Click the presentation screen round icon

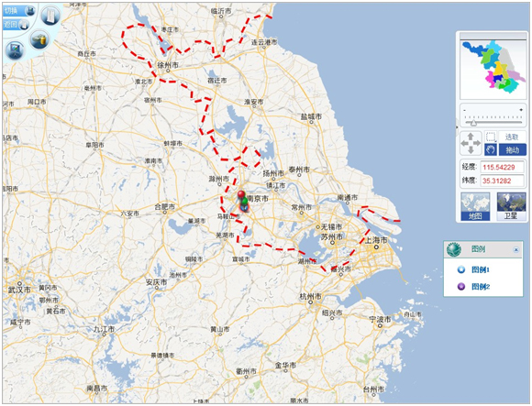tap(15, 50)
